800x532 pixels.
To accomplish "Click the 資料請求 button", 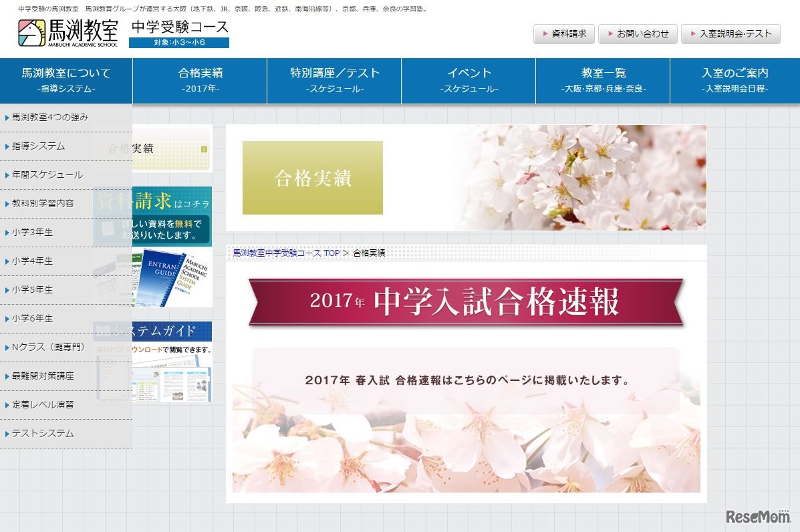I will 563,33.
